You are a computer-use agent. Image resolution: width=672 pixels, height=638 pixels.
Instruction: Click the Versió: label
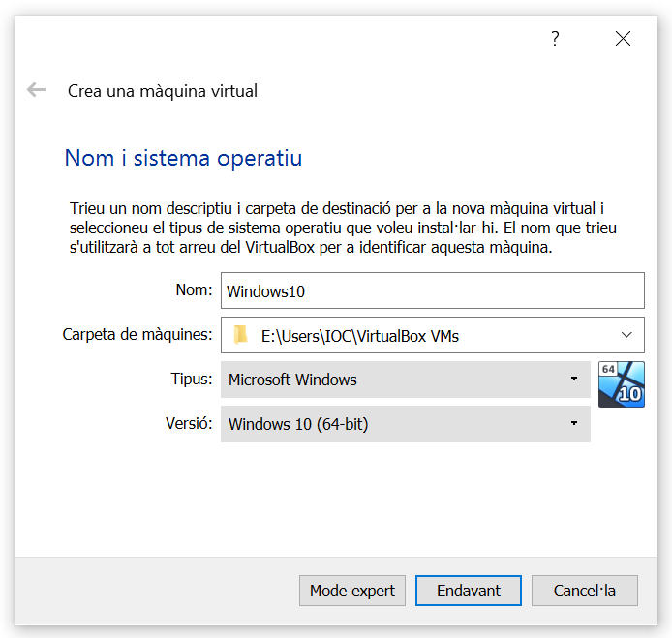(189, 423)
